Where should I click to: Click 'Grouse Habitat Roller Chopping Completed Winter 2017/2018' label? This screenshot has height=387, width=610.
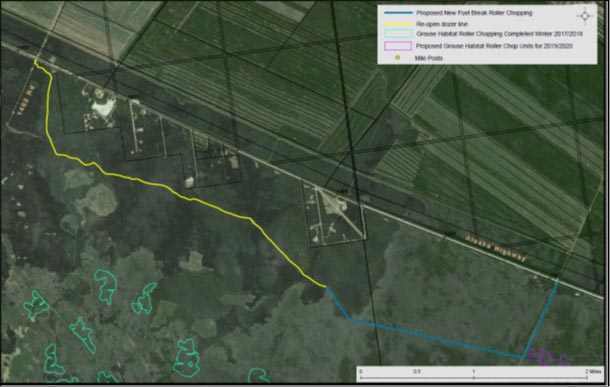[x=499, y=34]
